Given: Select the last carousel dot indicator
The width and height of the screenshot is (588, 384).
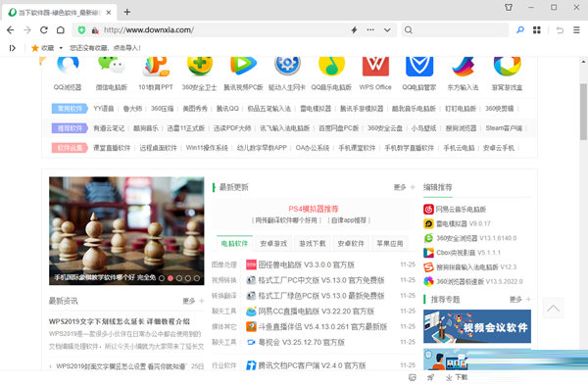Looking at the screenshot, I should pos(197,278).
